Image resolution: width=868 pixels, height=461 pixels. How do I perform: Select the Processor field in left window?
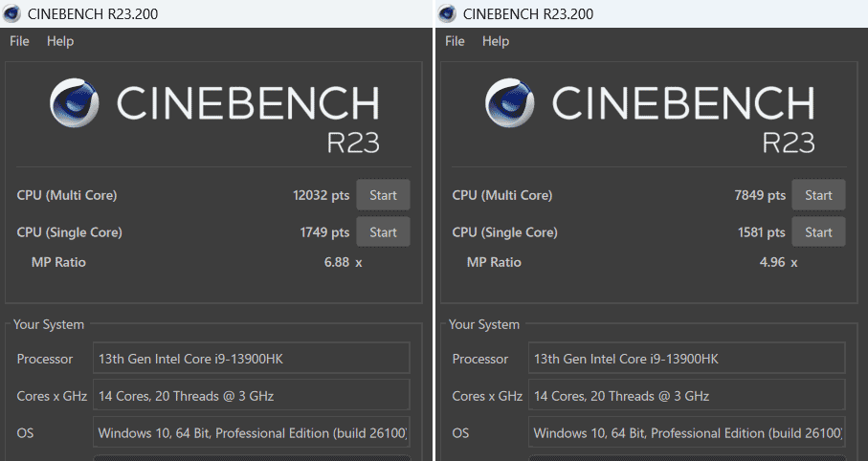click(x=252, y=358)
